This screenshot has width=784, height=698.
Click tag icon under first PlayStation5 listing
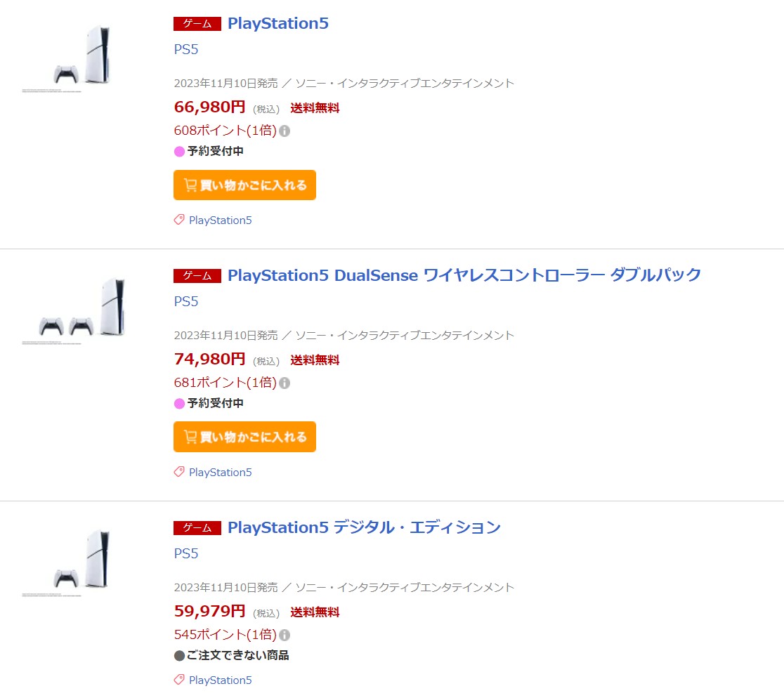(179, 220)
